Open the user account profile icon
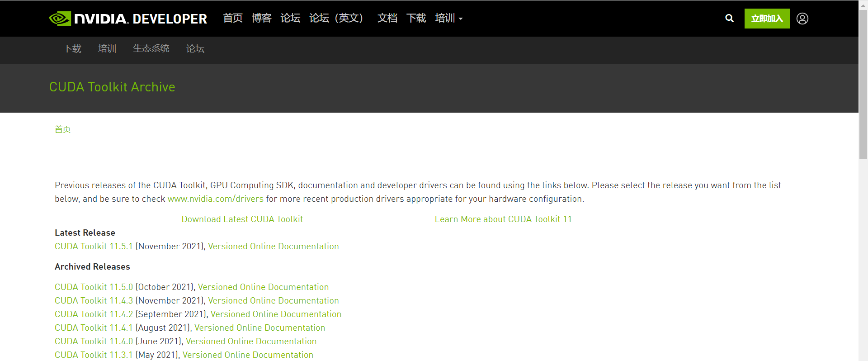The image size is (868, 361). 802,19
